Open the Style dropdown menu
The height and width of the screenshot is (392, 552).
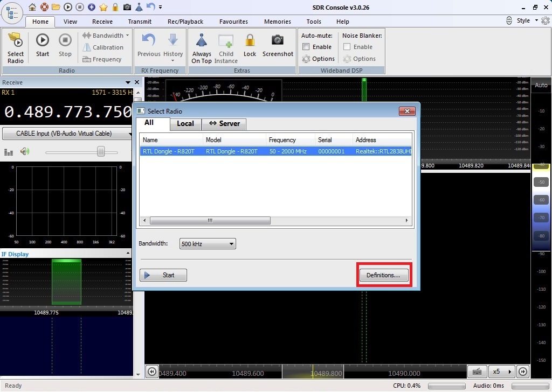tap(527, 20)
